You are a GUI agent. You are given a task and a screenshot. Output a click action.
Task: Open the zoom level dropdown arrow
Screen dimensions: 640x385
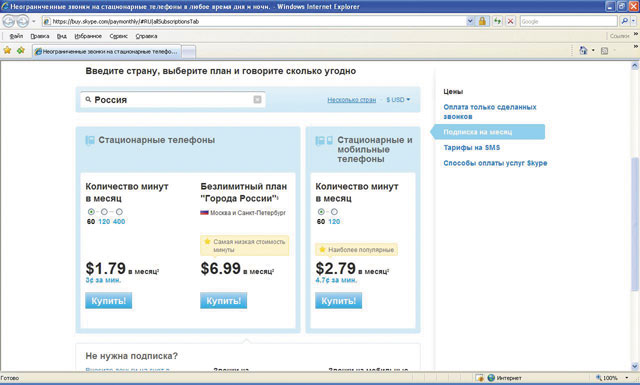(x=627, y=378)
